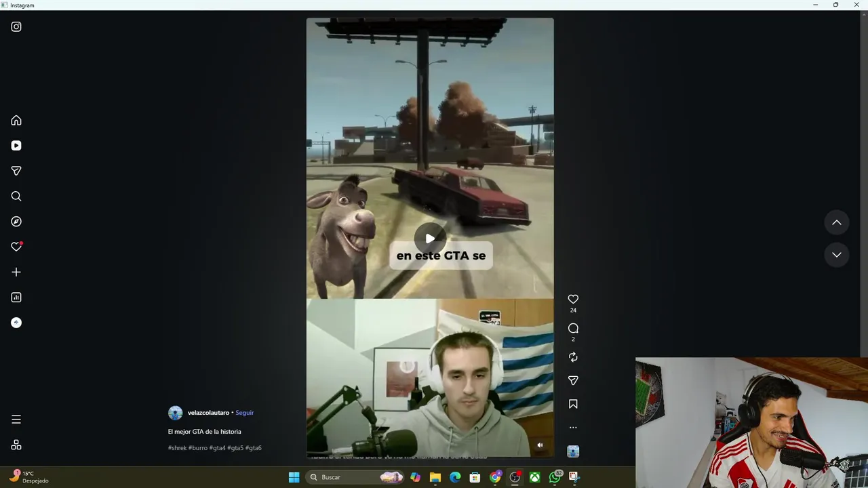The image size is (868, 488).
Task: Open the #gta6 hashtag
Action: (253, 448)
